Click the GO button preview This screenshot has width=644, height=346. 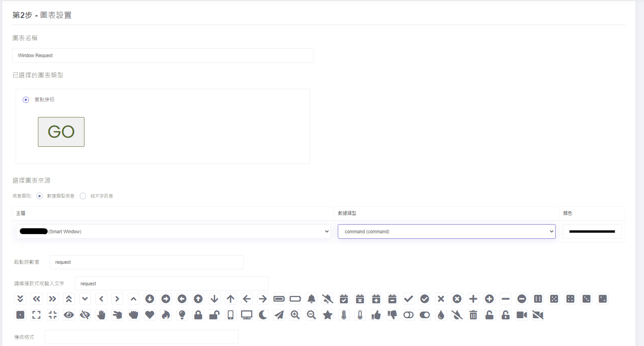pos(61,132)
